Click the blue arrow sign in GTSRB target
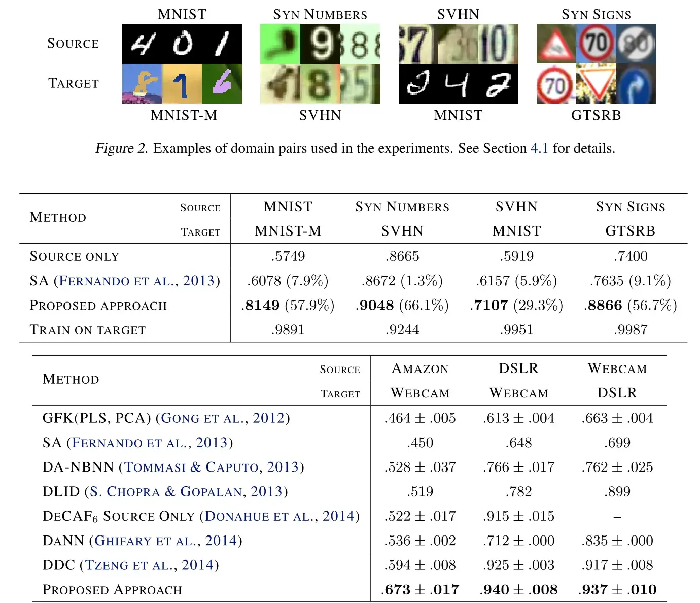This screenshot has height=603, width=700. (636, 84)
